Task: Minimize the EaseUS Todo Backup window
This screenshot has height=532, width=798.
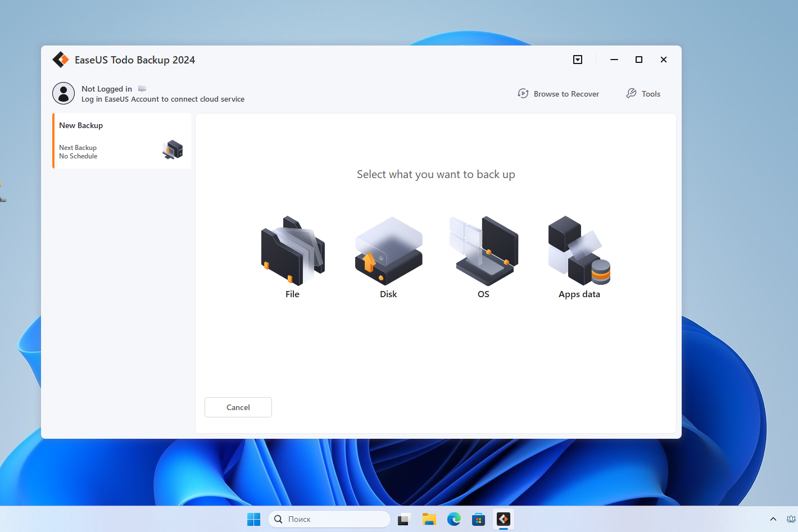Action: coord(614,60)
